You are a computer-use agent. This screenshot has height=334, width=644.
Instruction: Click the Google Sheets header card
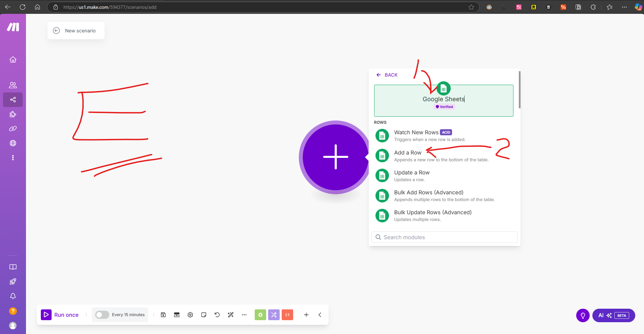[x=444, y=101]
